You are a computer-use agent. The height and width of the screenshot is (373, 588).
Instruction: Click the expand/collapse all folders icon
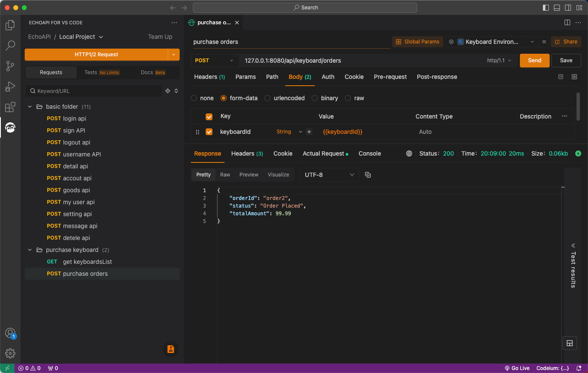pyautogui.click(x=176, y=91)
